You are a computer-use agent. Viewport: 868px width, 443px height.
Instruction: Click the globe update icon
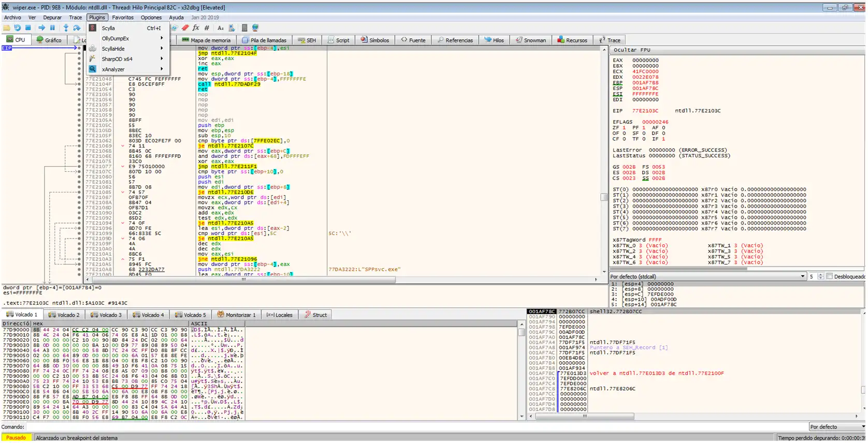(255, 28)
